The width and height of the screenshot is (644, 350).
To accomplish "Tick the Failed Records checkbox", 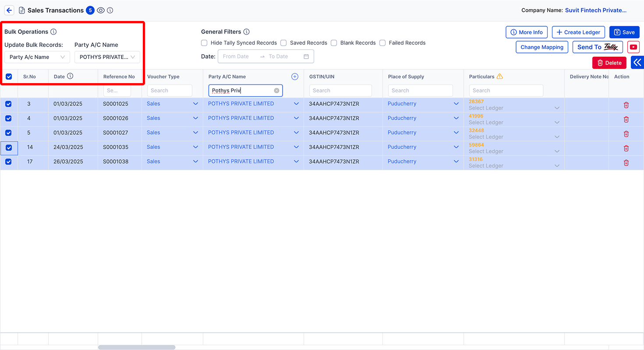I will pyautogui.click(x=382, y=43).
